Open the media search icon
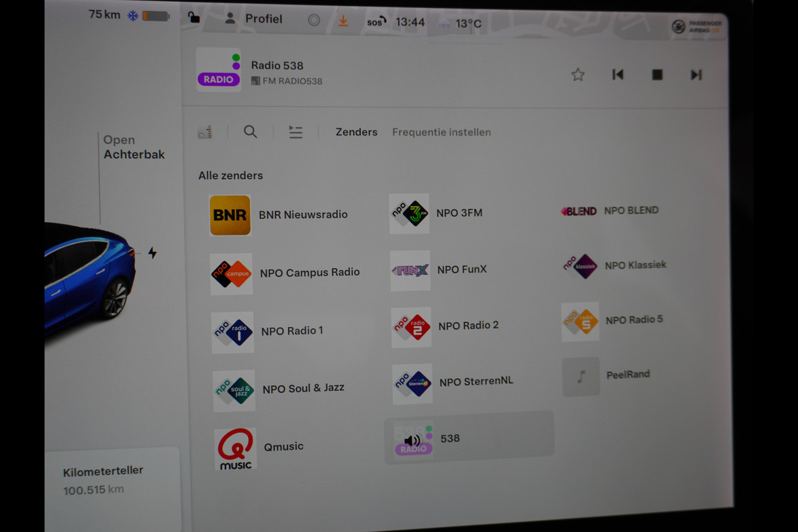The height and width of the screenshot is (532, 798). [251, 132]
